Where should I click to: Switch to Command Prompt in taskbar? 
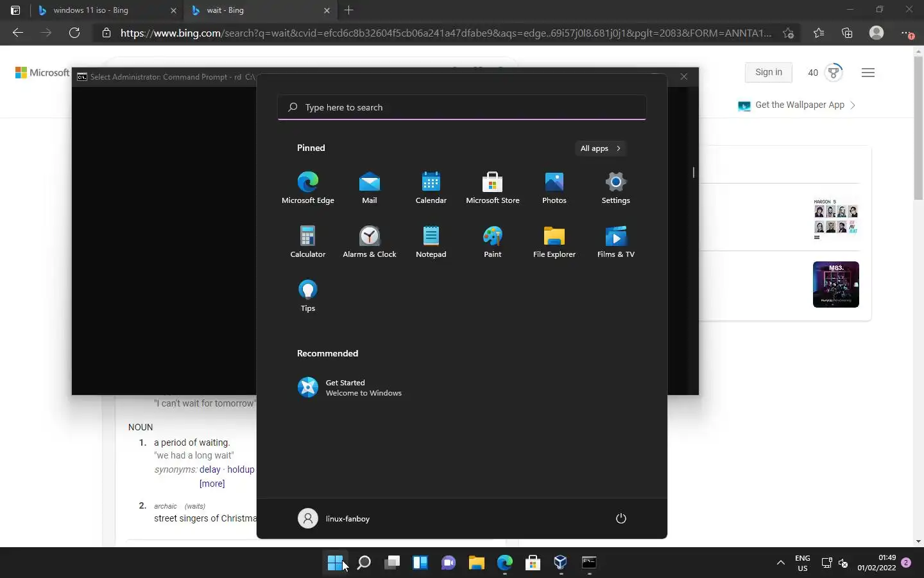click(589, 563)
